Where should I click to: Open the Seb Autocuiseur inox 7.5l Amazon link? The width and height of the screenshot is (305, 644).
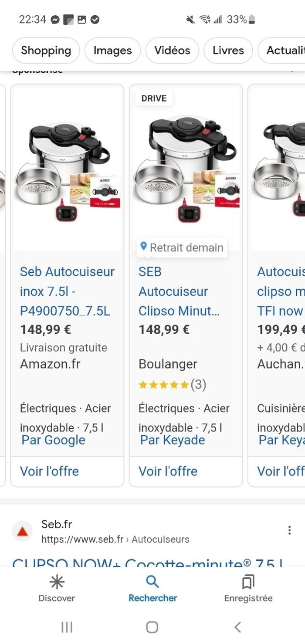click(67, 291)
